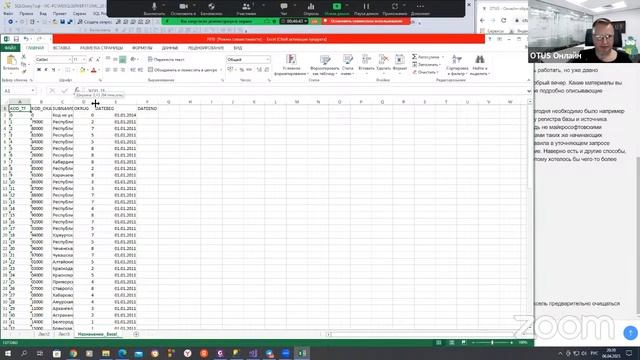
Task: Click the fx insert function button
Action: point(77,91)
